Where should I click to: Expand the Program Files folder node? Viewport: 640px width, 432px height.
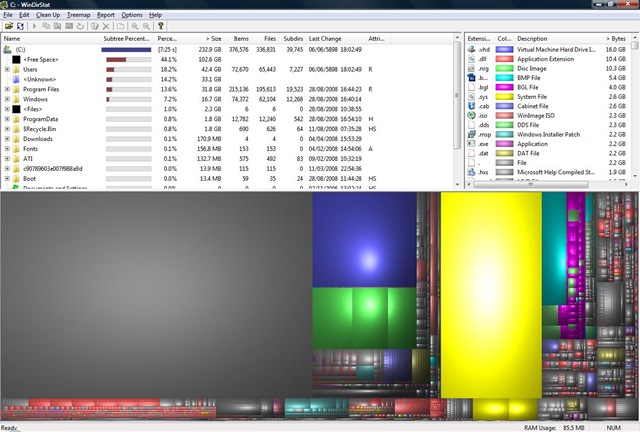[7, 90]
